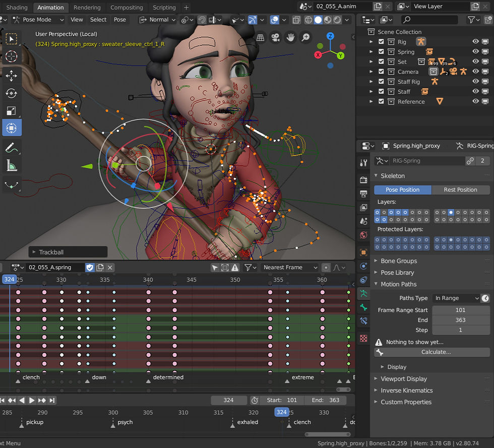Viewport: 494px width, 448px height.
Task: Jump to timeline end button
Action: [x=52, y=401]
